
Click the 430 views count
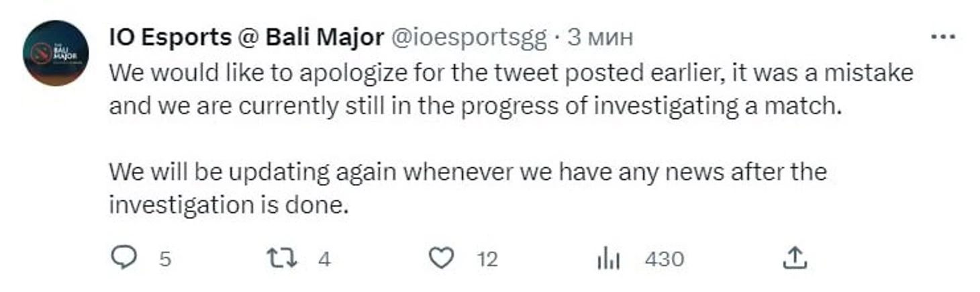(664, 259)
